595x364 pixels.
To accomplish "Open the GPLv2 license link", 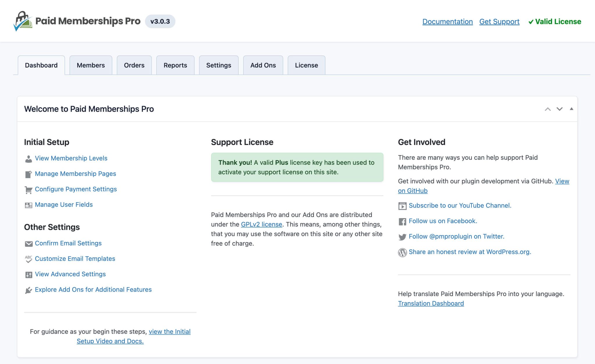I will coord(261,224).
